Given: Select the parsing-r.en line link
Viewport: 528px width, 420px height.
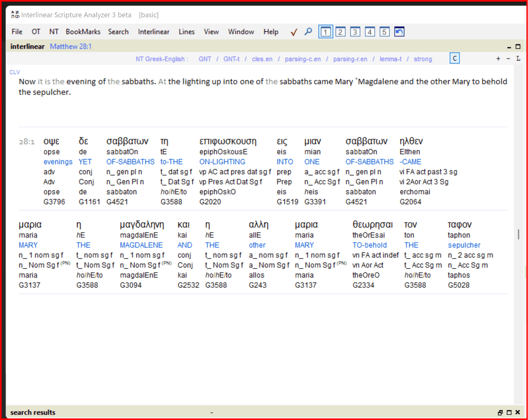Looking at the screenshot, I should [x=350, y=59].
